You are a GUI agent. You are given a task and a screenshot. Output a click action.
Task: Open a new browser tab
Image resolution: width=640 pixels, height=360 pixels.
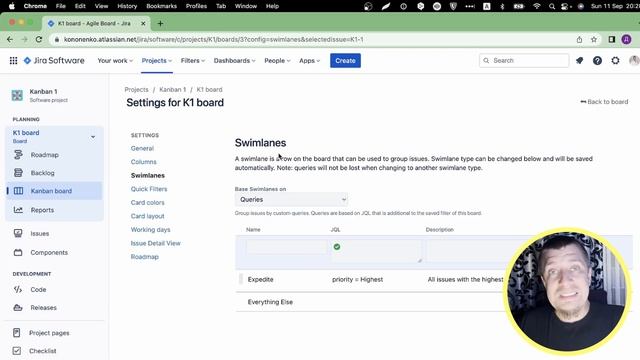click(160, 23)
